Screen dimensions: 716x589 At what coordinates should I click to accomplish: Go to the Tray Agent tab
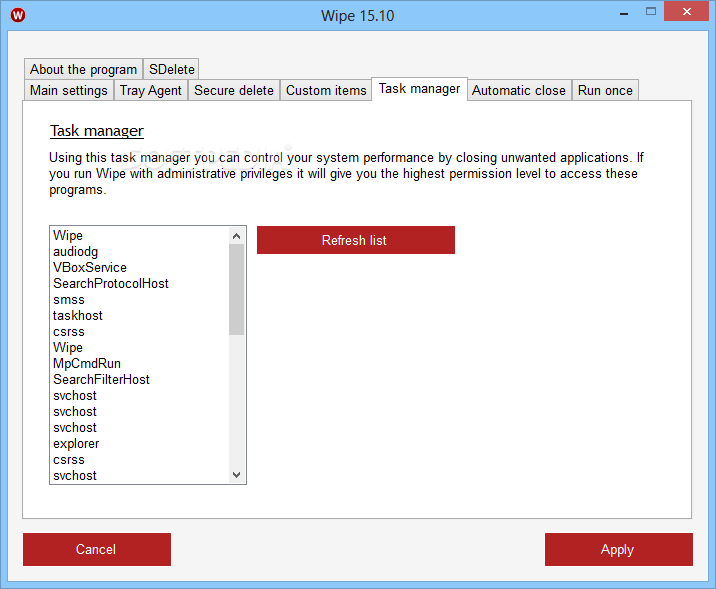point(151,90)
